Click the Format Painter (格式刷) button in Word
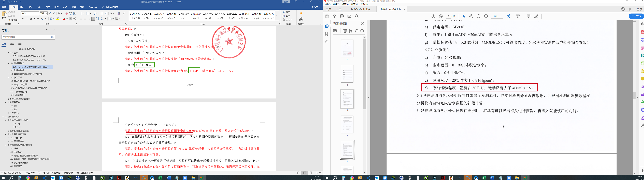 click(13, 20)
